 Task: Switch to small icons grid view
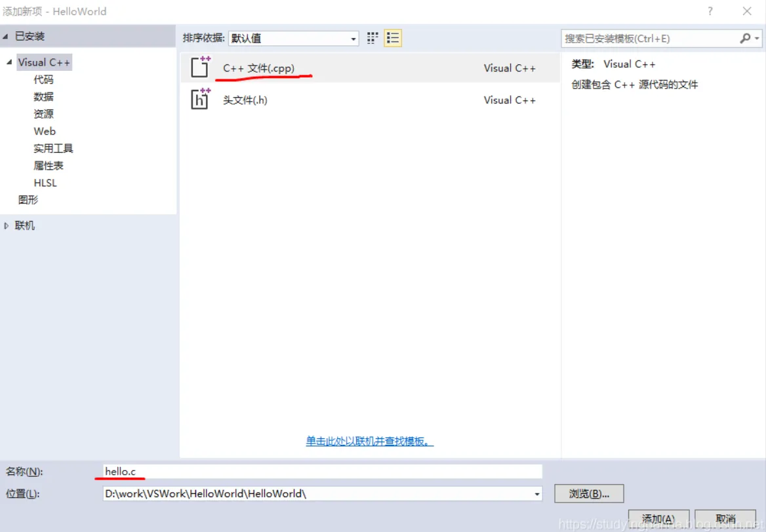[x=373, y=38]
